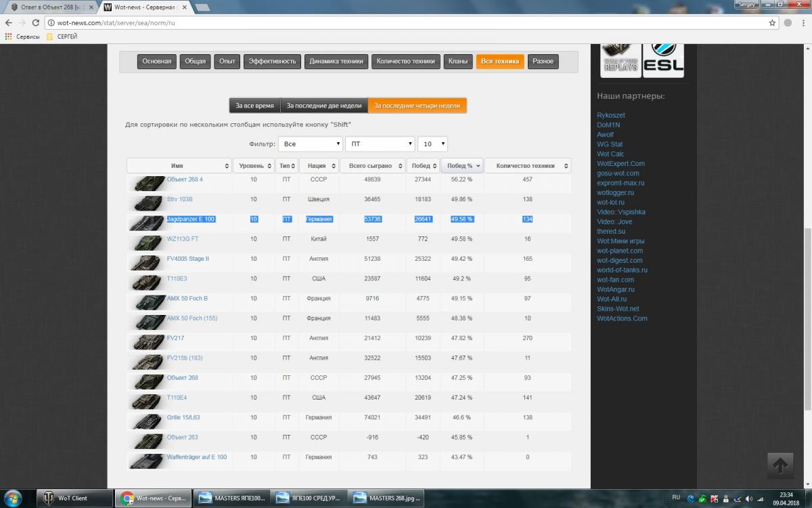
Task: Open the 'Эффективность' tab
Action: (x=272, y=62)
